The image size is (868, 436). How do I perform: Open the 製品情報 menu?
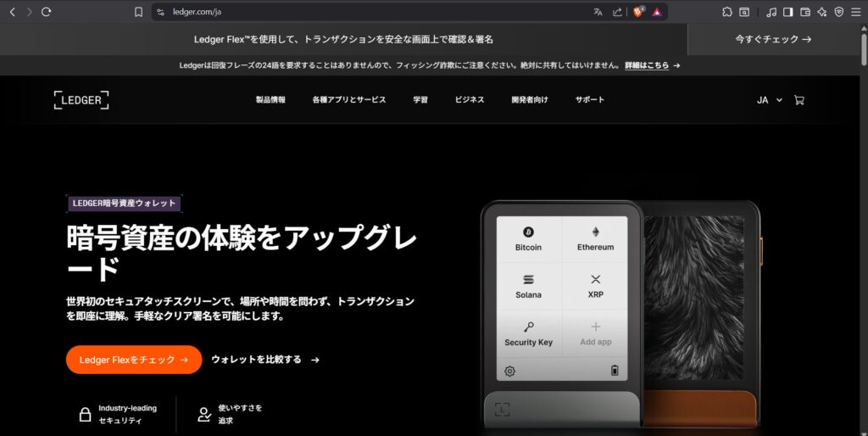tap(270, 100)
